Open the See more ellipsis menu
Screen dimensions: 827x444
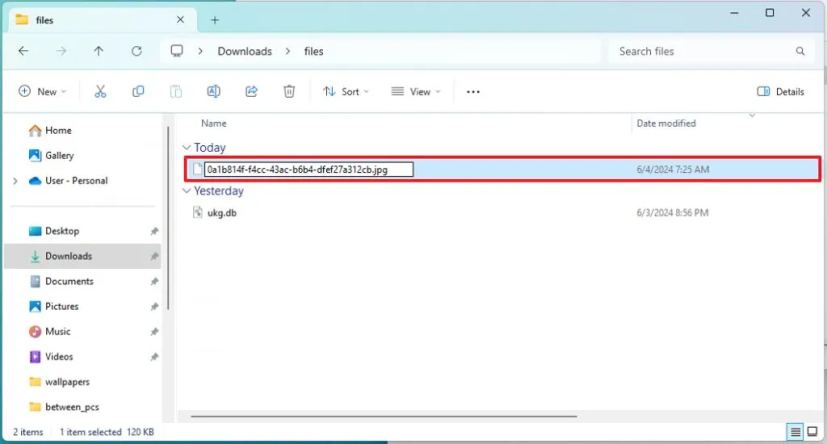tap(473, 92)
